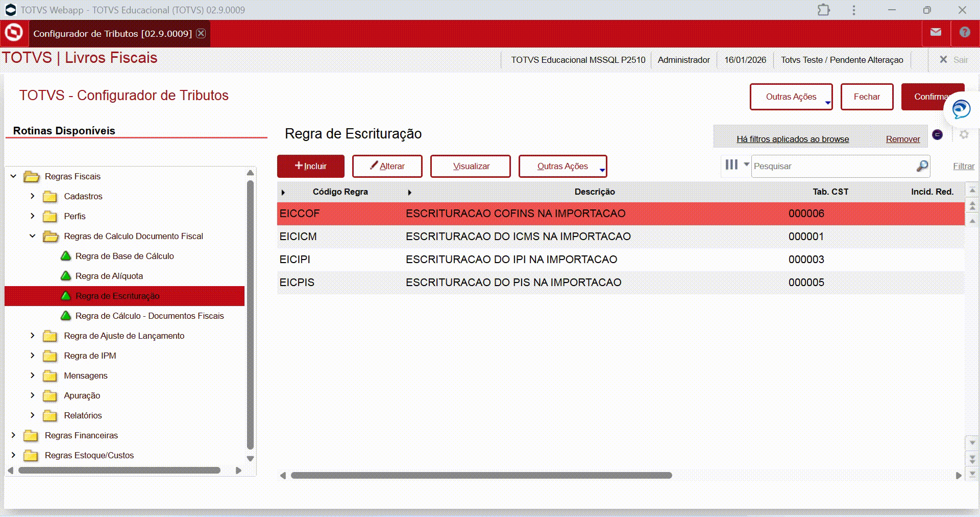Click the TOTVS logo icon in red header
Viewport: 980px width, 517px height.
click(x=14, y=33)
